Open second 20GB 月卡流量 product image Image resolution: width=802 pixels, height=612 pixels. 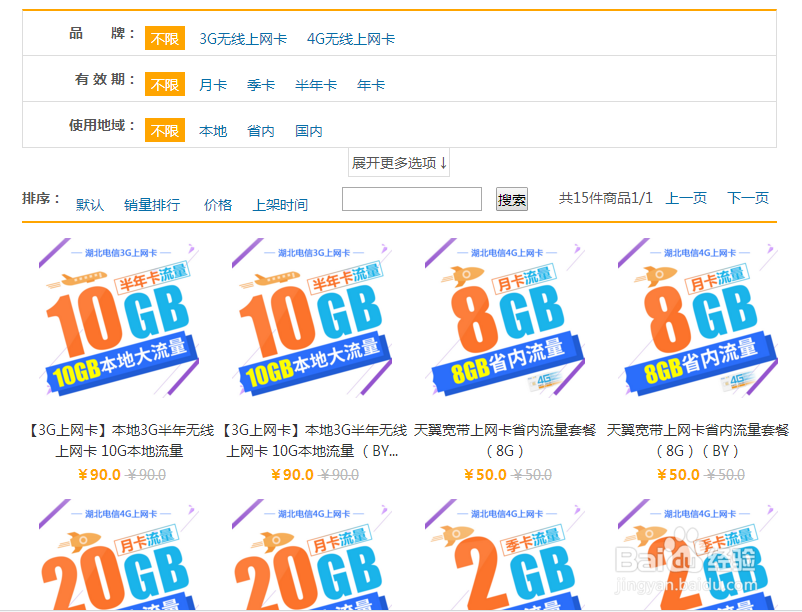(x=312, y=555)
